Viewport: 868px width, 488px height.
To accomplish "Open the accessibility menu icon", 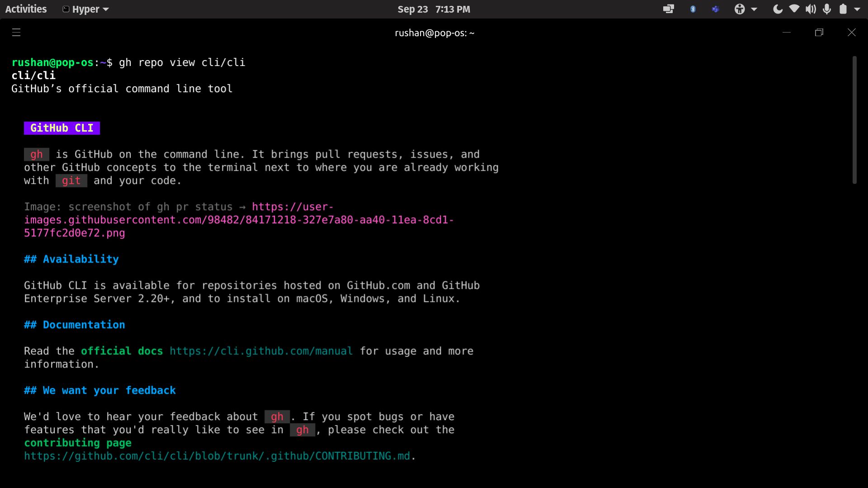I will click(740, 9).
